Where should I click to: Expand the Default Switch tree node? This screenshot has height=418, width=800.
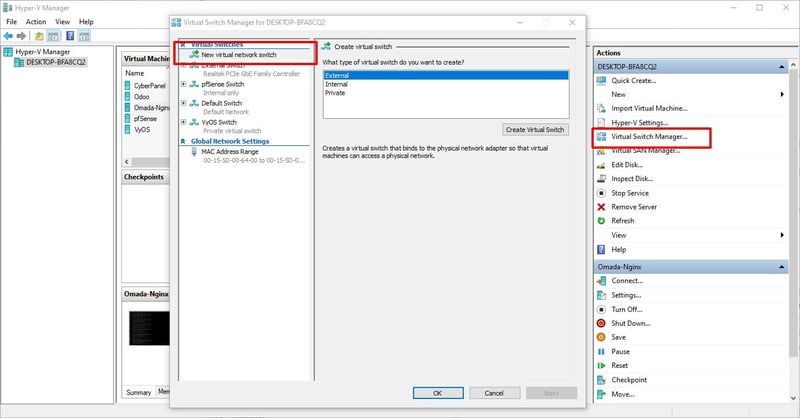click(184, 103)
